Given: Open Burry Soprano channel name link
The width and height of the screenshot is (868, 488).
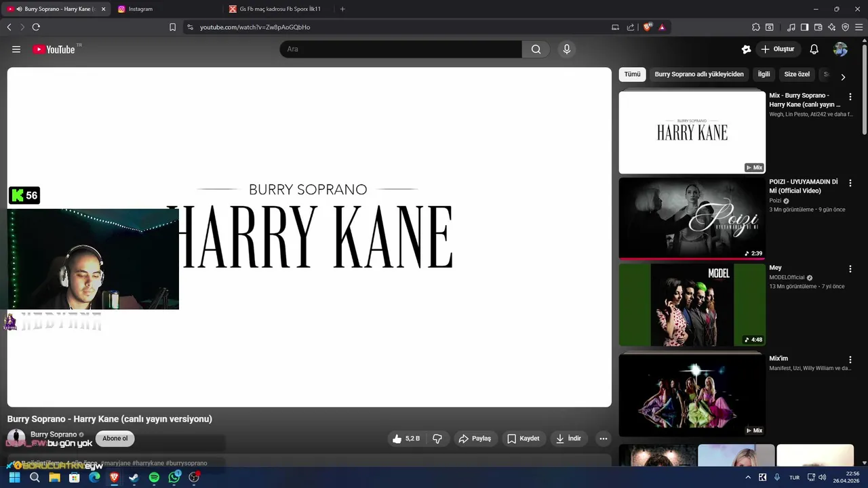Looking at the screenshot, I should pyautogui.click(x=54, y=434).
